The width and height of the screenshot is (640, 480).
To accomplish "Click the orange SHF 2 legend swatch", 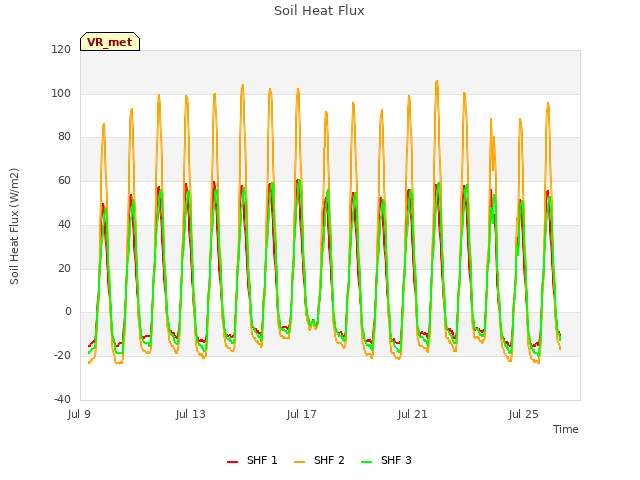I will 299,462.
